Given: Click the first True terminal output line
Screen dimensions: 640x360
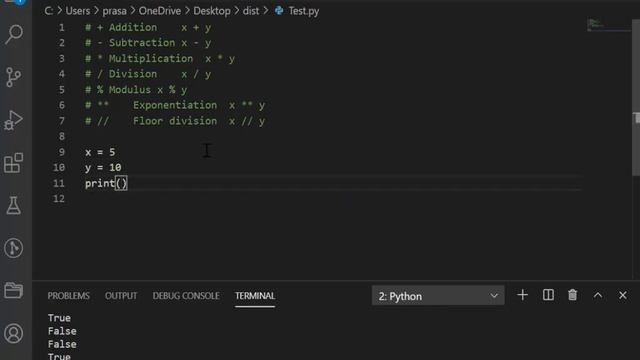Looking at the screenshot, I should pos(59,318).
